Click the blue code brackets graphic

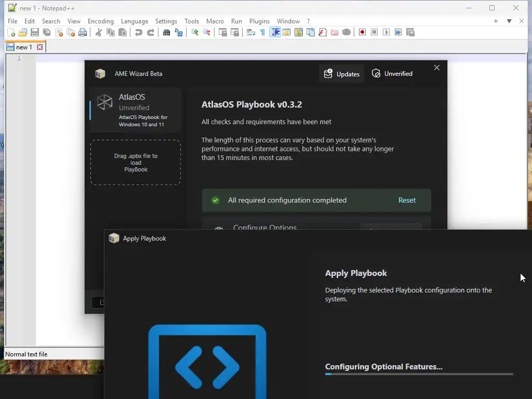tap(207, 362)
